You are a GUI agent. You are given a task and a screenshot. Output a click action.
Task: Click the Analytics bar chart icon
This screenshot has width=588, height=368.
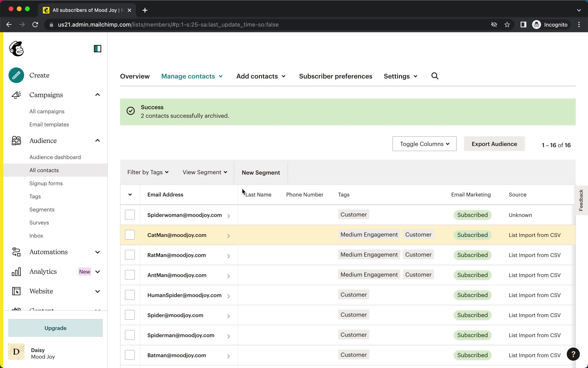click(x=16, y=272)
